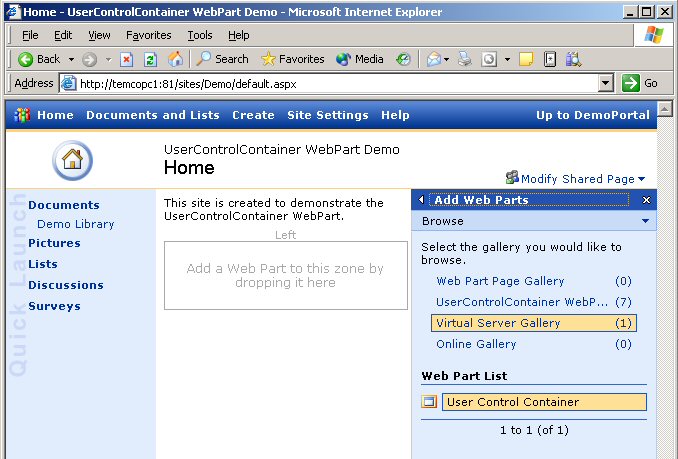The height and width of the screenshot is (459, 678).
Task: Navigate to Home in SharePoint nav bar
Action: 55,115
